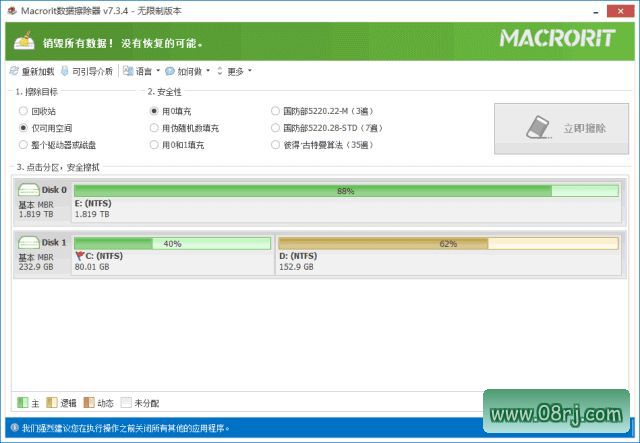Click the 152.9 GB size text
Viewport: 640px width, 443px height.
pyautogui.click(x=296, y=267)
